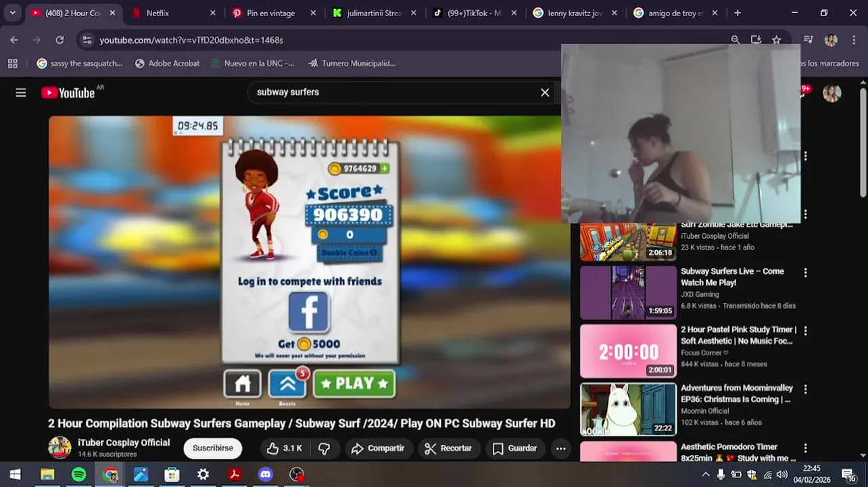Open the Nuevo en la UNC bookmark
868x487 pixels.
pos(252,63)
